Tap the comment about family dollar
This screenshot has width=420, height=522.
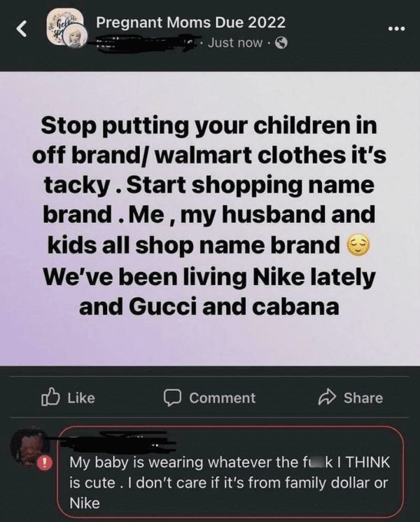click(x=230, y=482)
